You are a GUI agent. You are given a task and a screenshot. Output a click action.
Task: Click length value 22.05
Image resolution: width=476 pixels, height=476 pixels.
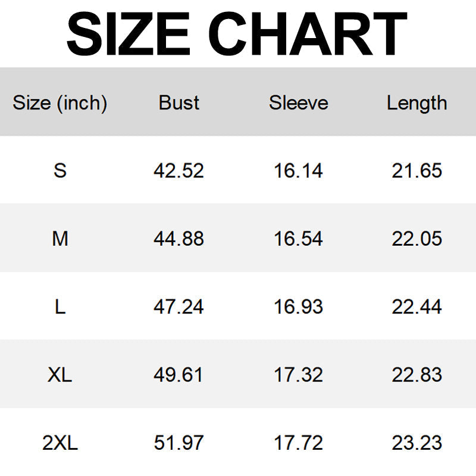(416, 239)
